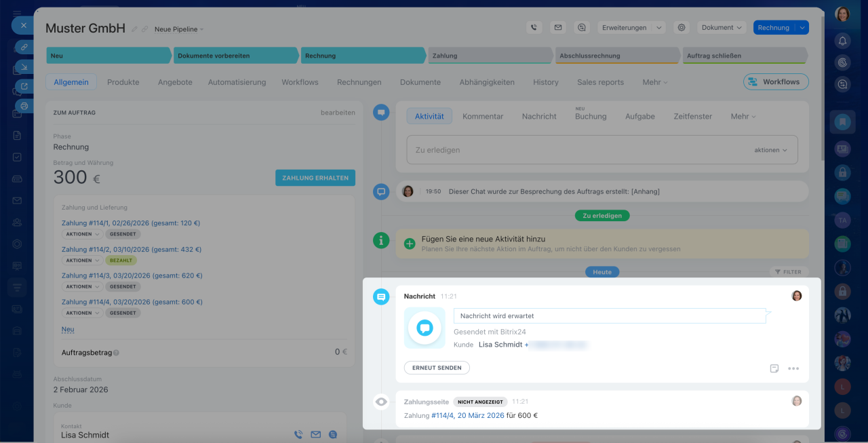
Task: Switch to the Produkte tab
Action: click(x=123, y=82)
